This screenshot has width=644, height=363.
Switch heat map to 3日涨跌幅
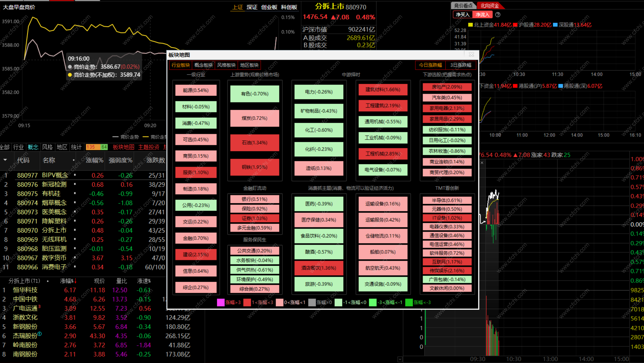460,65
